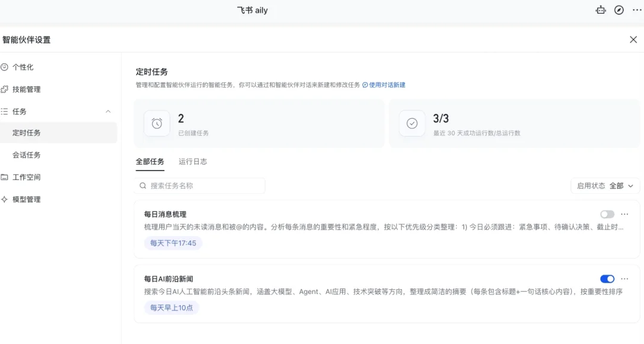Screen dimensions: 644x344
Task: Click the task name search field
Action: [200, 185]
